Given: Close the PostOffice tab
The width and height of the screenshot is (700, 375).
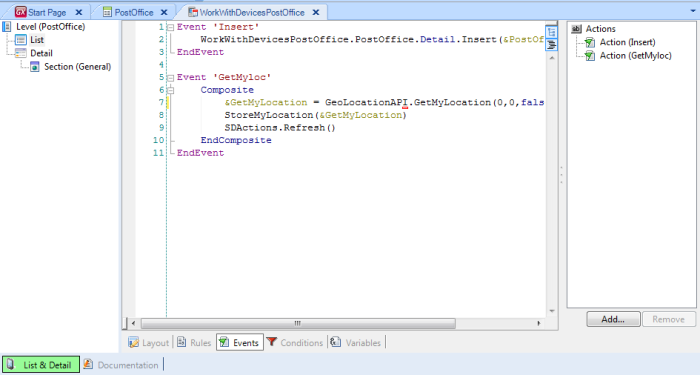Looking at the screenshot, I should pos(164,12).
